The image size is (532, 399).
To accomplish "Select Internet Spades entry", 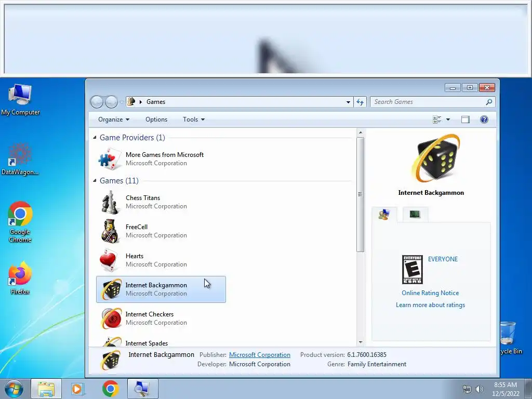I will tap(161, 342).
